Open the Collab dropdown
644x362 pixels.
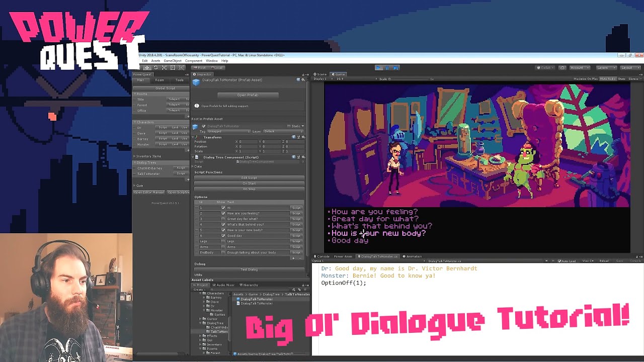(x=545, y=67)
